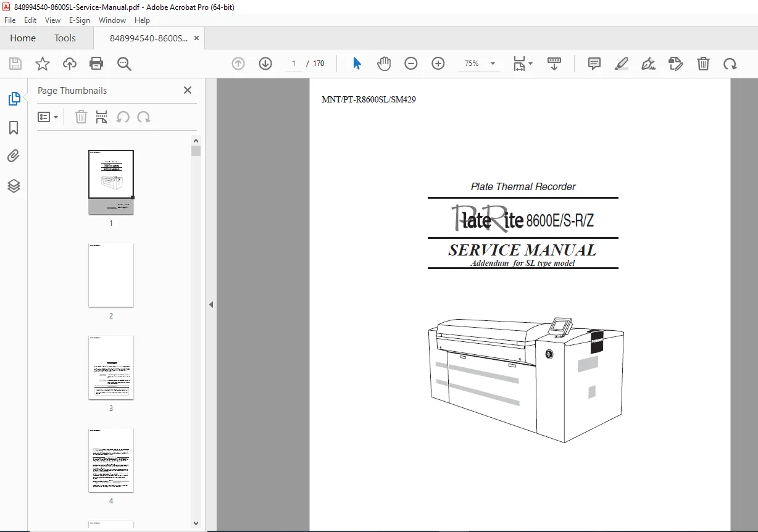Rotate thumbnails counterclockwise

coord(123,117)
